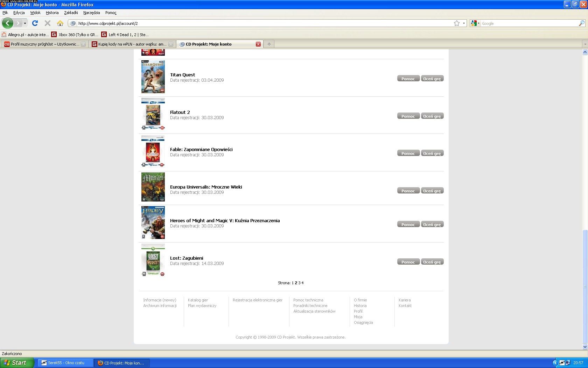Image resolution: width=588 pixels, height=368 pixels.
Task: Open the list all tabs dropdown
Action: (x=585, y=44)
